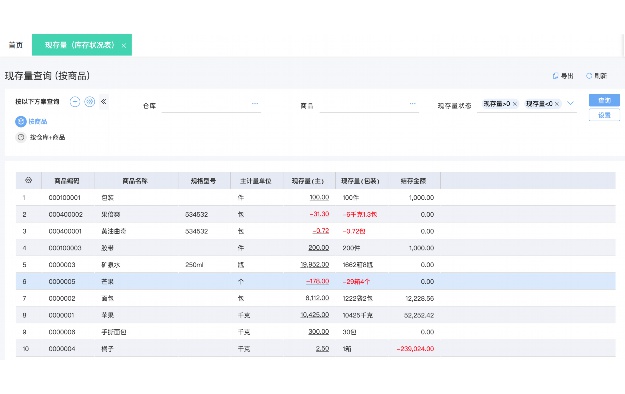
Task: Click the 刷新 refresh icon
Action: pos(589,76)
